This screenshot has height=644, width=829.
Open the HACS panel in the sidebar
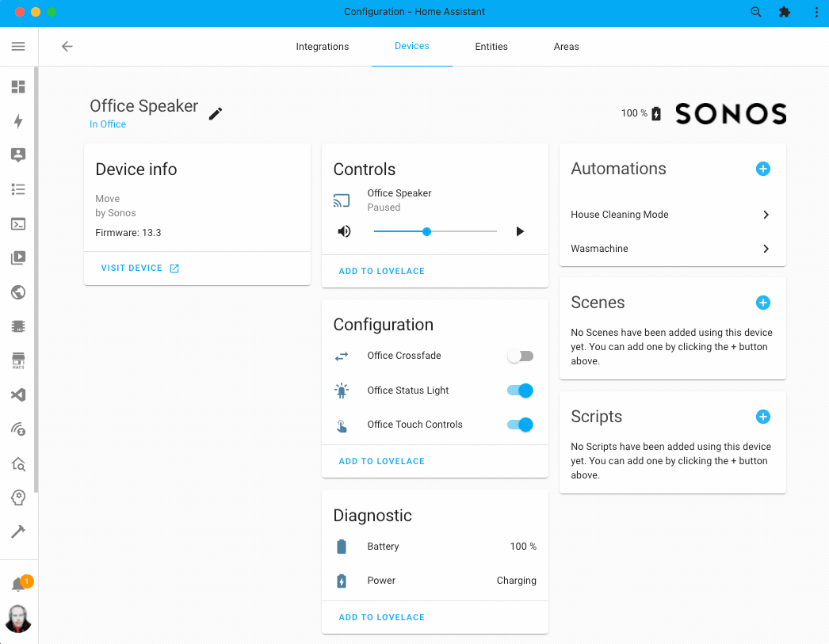pos(18,360)
